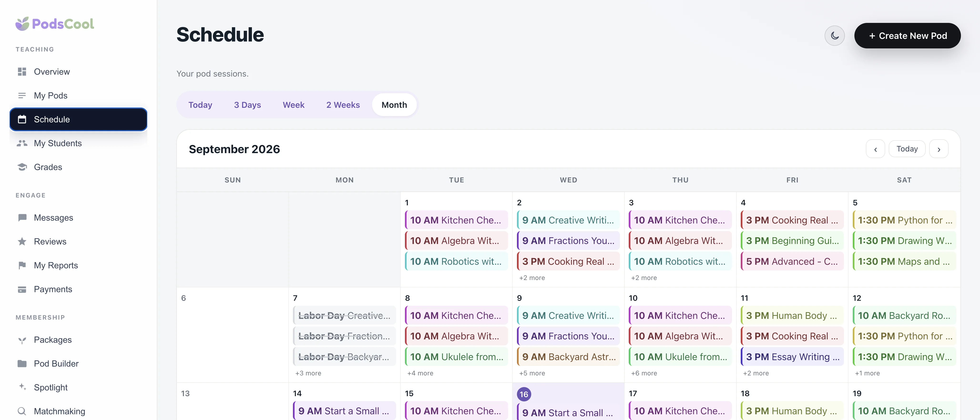Go to the next month
The height and width of the screenshot is (420, 980).
pos(939,149)
